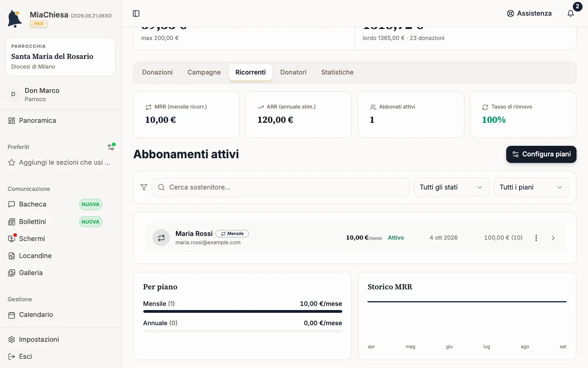Click the Attivo status label
This screenshot has width=588, height=368.
(396, 238)
